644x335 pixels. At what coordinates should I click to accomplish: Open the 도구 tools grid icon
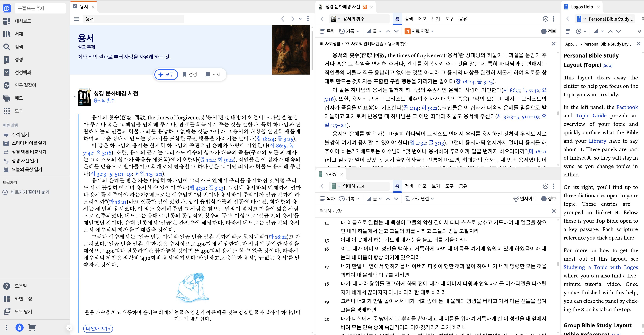click(7, 111)
